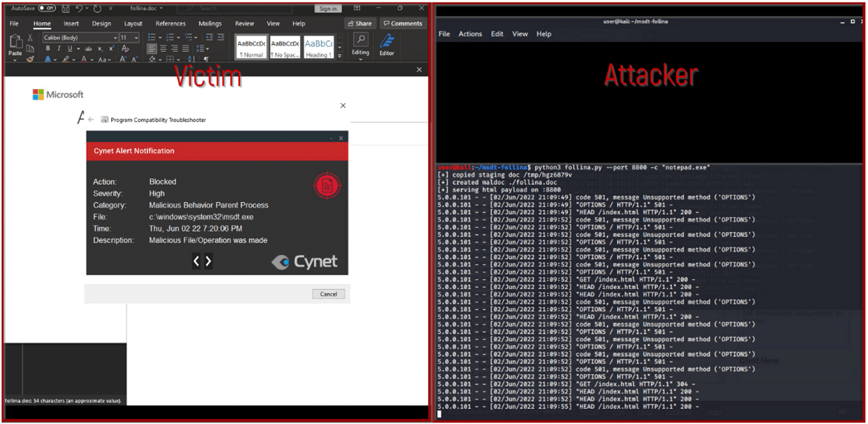The height and width of the screenshot is (424, 868).
Task: Open the Edit menu in Kali terminal
Action: 497,34
